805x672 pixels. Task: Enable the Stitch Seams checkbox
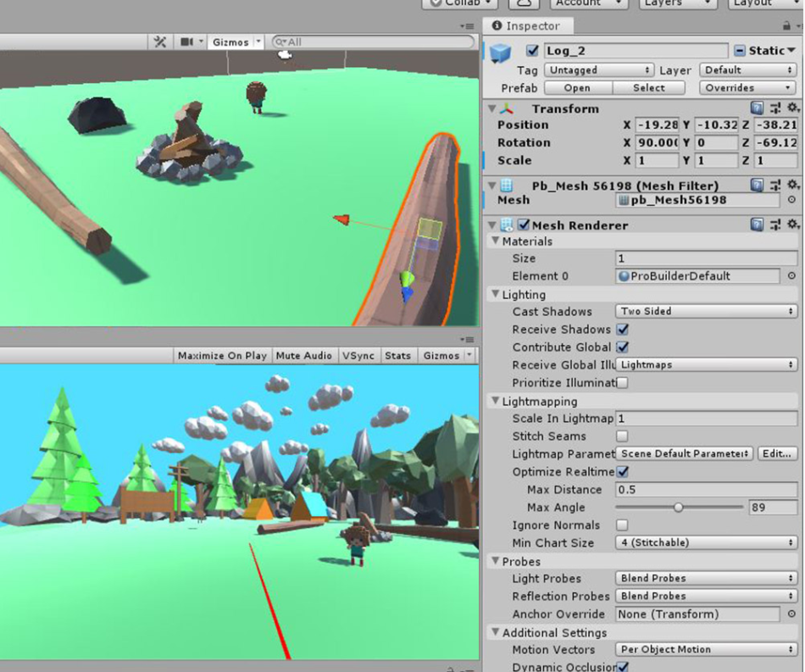(x=622, y=436)
